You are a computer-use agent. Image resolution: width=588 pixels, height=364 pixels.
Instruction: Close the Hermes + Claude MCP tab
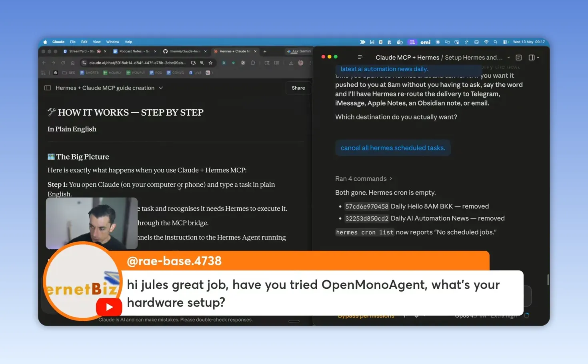(x=255, y=51)
